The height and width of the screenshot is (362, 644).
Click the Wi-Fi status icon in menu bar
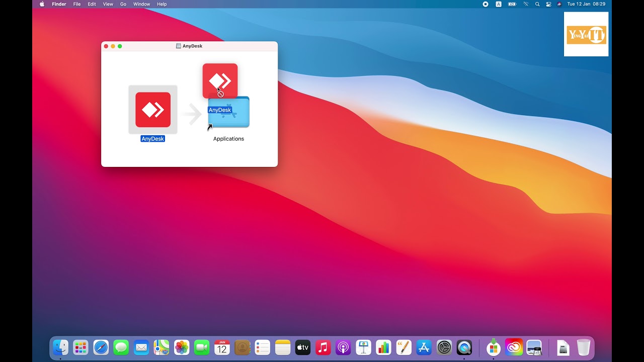click(526, 4)
